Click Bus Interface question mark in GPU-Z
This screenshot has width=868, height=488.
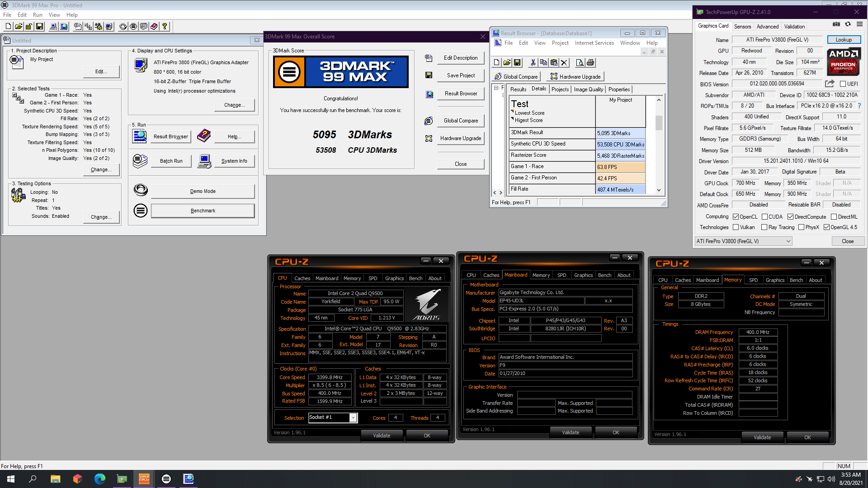[859, 106]
